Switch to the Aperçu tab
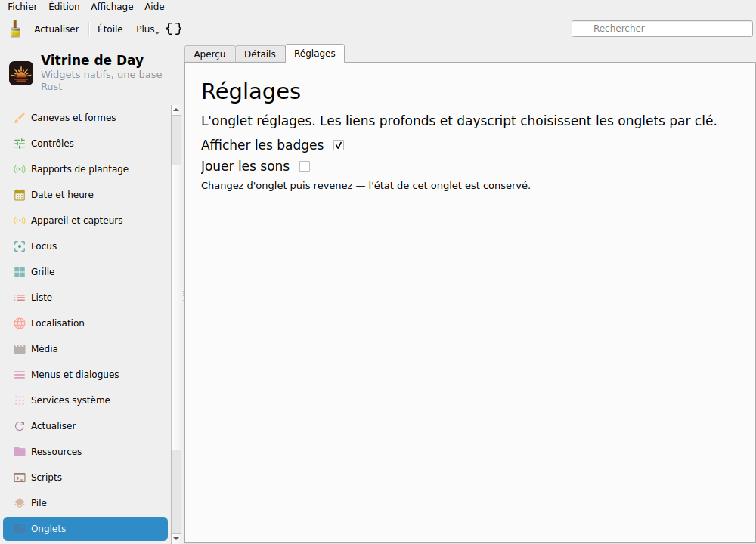 click(209, 54)
